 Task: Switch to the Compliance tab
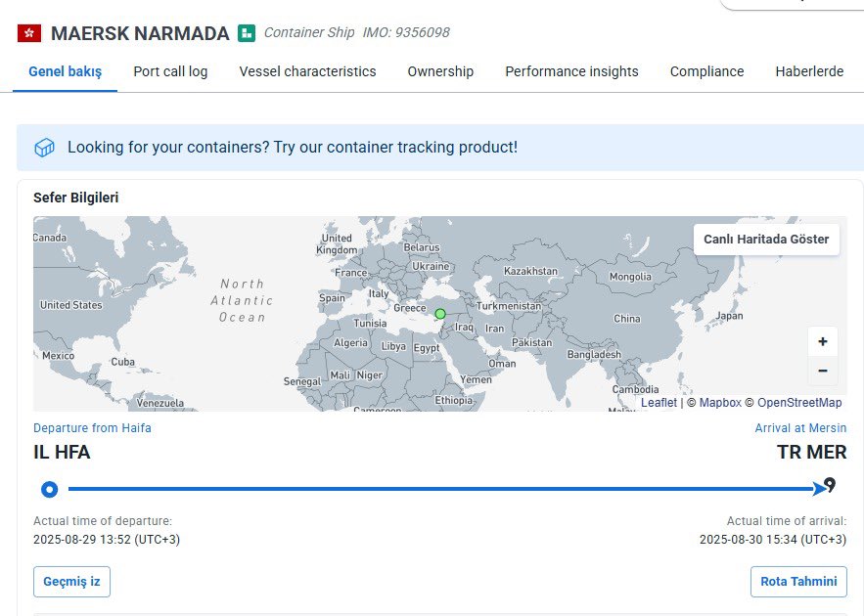pyautogui.click(x=706, y=71)
